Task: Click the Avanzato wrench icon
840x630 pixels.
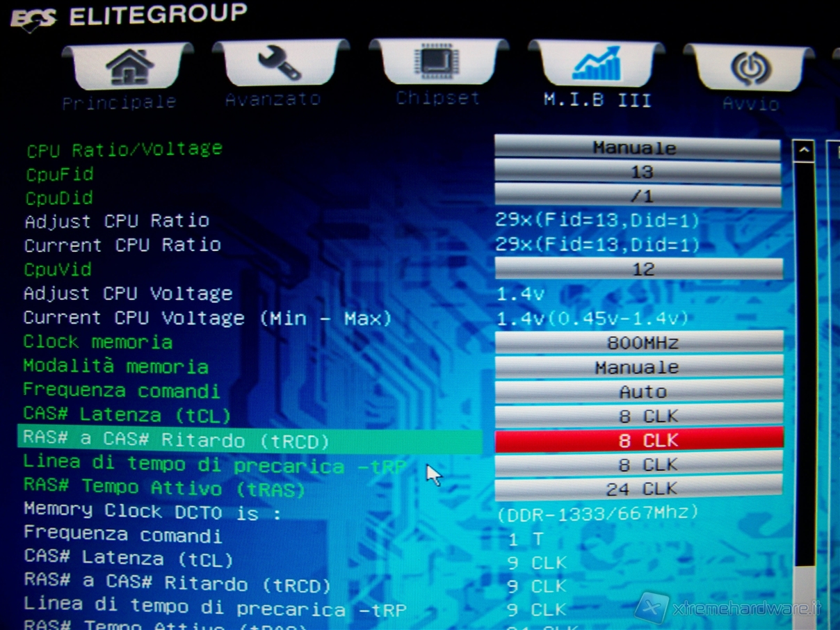Action: click(280, 63)
